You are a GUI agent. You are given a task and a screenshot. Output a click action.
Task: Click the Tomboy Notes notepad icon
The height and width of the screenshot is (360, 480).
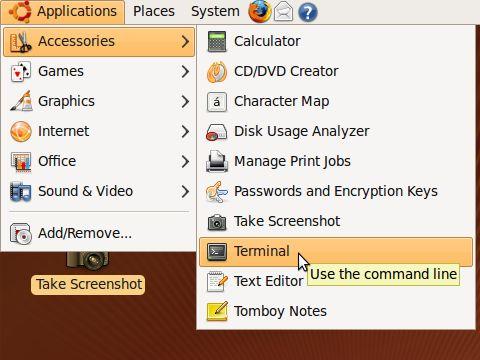(217, 311)
